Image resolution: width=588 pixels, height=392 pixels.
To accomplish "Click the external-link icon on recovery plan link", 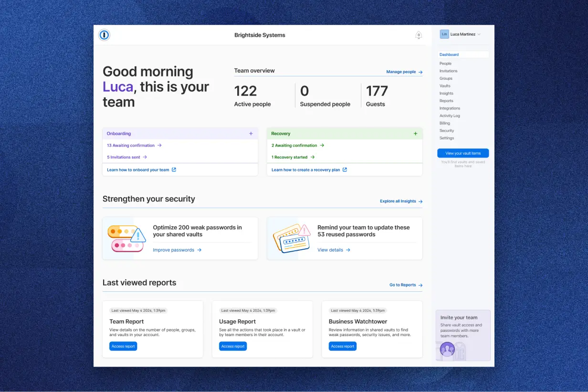I will pos(346,170).
